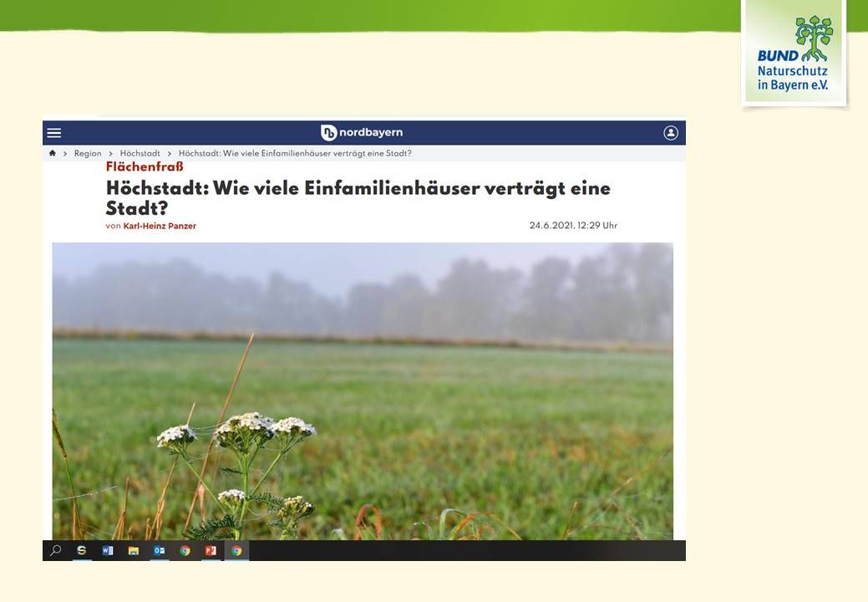This screenshot has width=868, height=602.
Task: Switch to Outlook in the taskbar
Action: (159, 550)
